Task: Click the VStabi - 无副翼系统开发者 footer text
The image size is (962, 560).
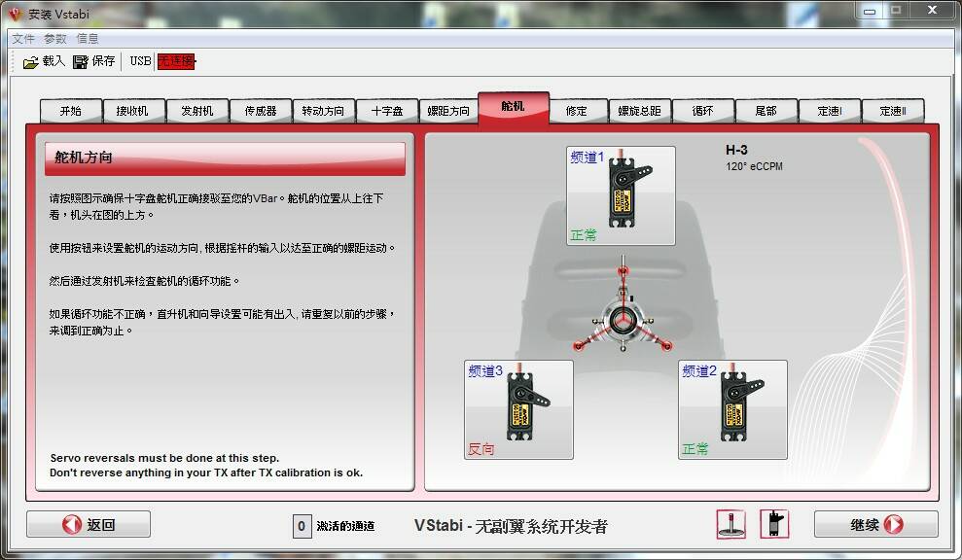Action: pos(511,526)
